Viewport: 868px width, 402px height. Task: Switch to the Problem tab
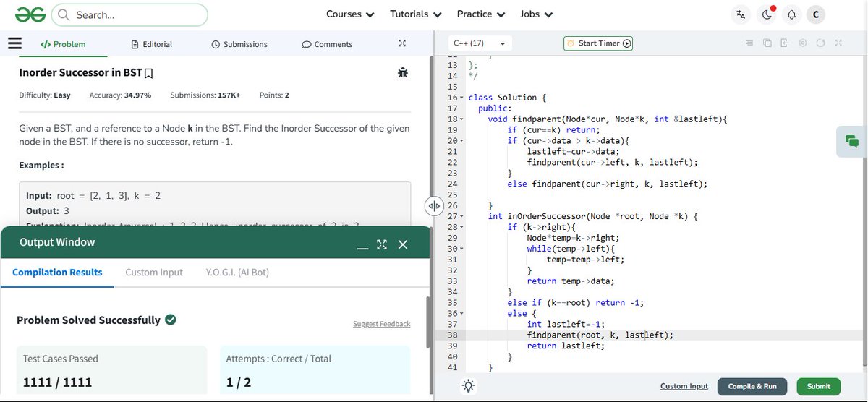click(63, 44)
